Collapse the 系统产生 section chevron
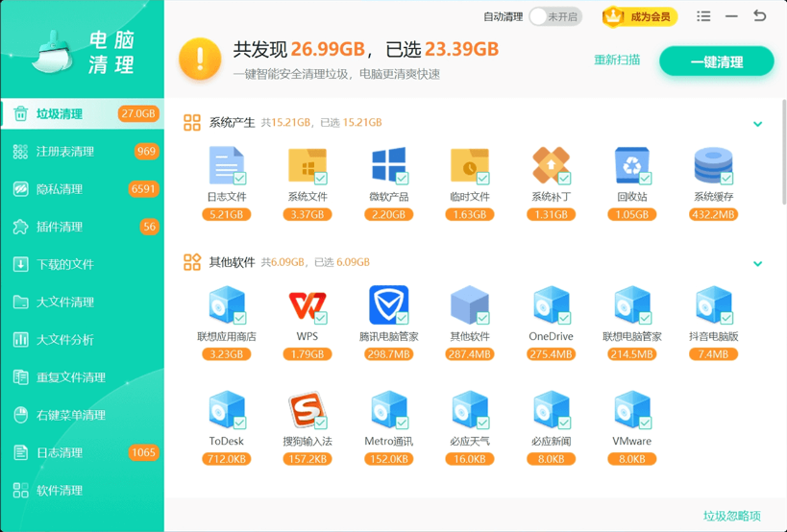Image resolution: width=787 pixels, height=532 pixels. click(x=758, y=123)
